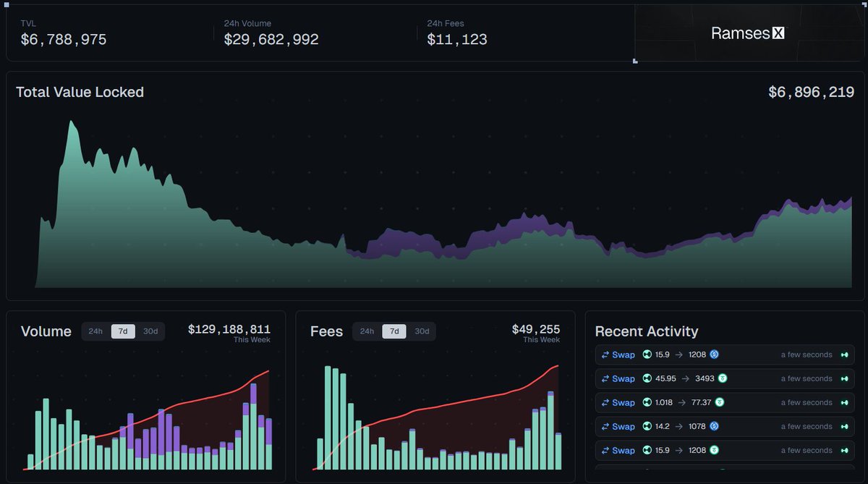Screen dimensions: 868x484
Task: Switch the Fees chart to 24h
Action: click(x=367, y=331)
